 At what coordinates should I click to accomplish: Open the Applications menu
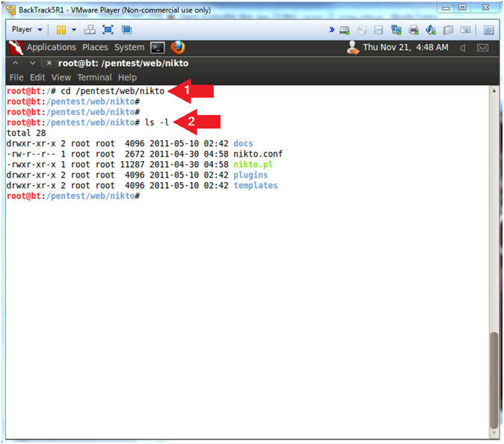tap(51, 48)
